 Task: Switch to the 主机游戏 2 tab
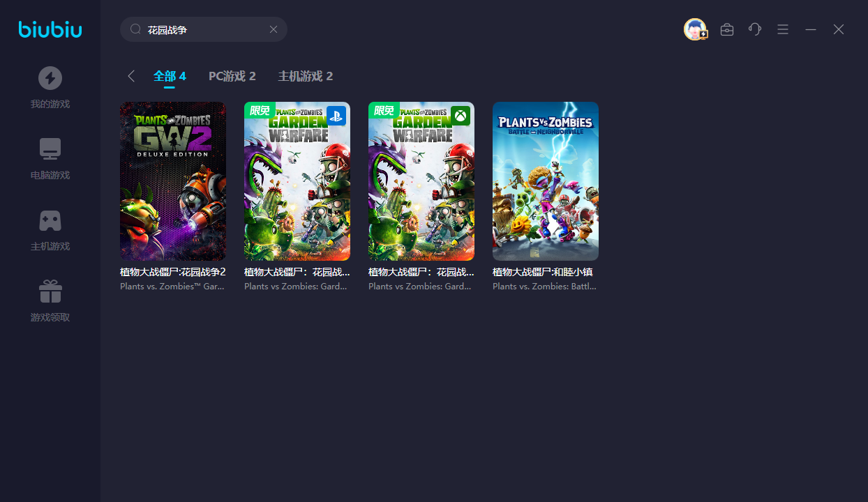pyautogui.click(x=306, y=76)
